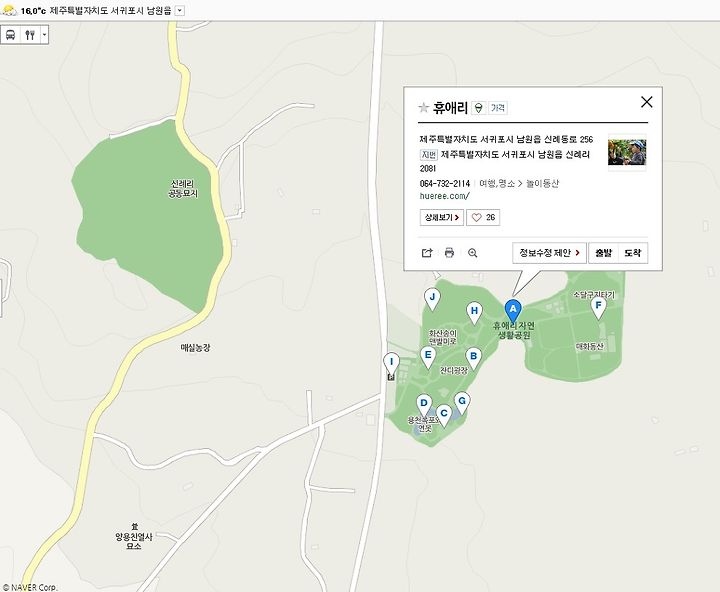Like the place with heart button
Screen dimensions: 720x592
tap(483, 217)
